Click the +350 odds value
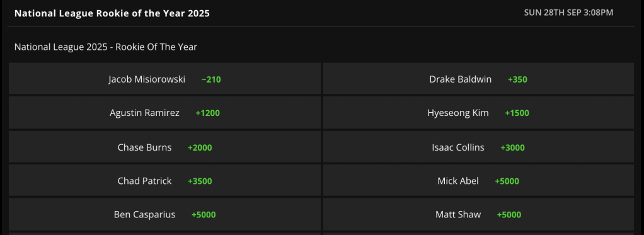 (x=517, y=79)
